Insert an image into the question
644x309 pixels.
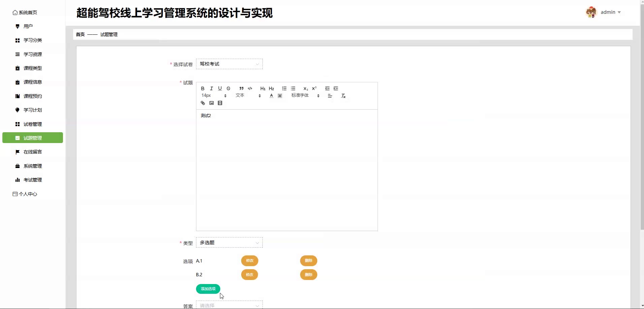point(212,103)
